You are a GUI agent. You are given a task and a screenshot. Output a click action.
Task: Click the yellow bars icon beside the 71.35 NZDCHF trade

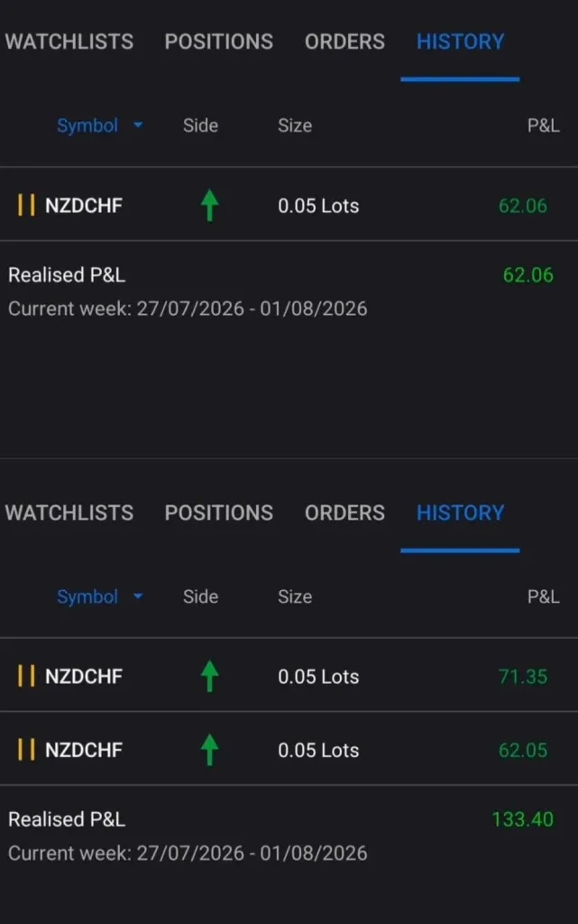coord(26,676)
